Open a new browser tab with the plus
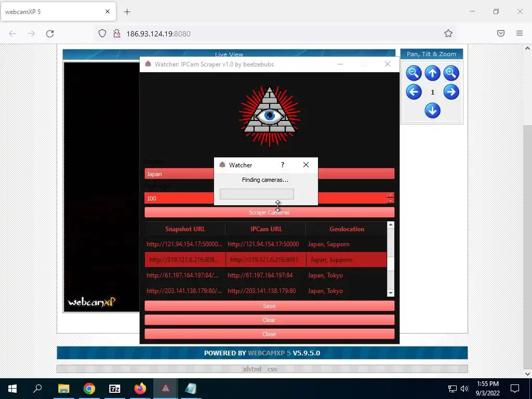 click(x=127, y=12)
